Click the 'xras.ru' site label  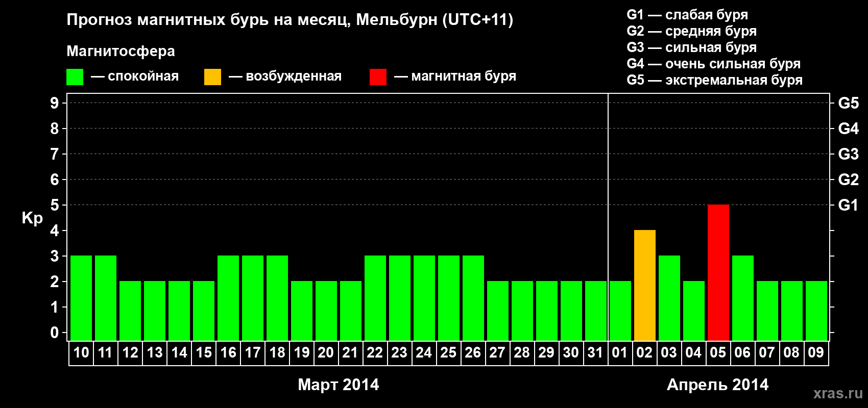[838, 393]
